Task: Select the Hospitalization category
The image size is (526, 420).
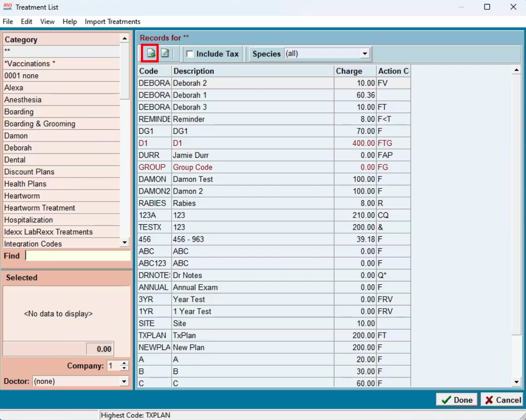Action: [62, 220]
